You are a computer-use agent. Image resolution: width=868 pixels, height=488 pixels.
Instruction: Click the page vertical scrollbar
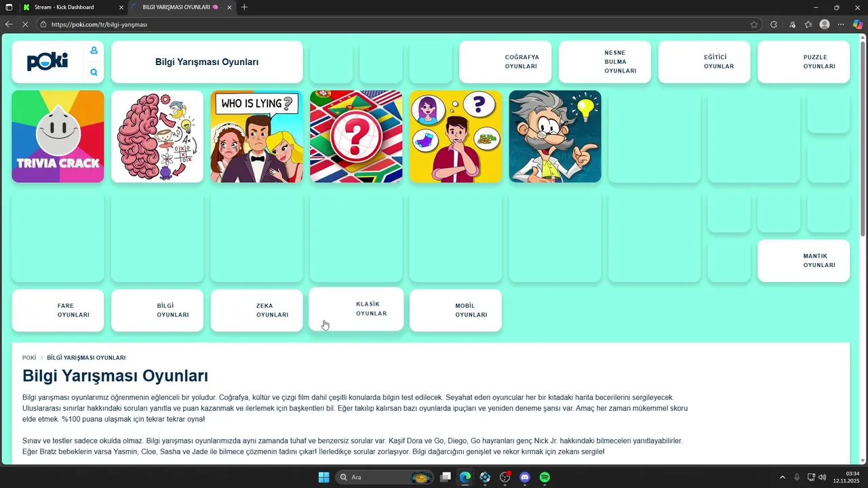[x=863, y=140]
